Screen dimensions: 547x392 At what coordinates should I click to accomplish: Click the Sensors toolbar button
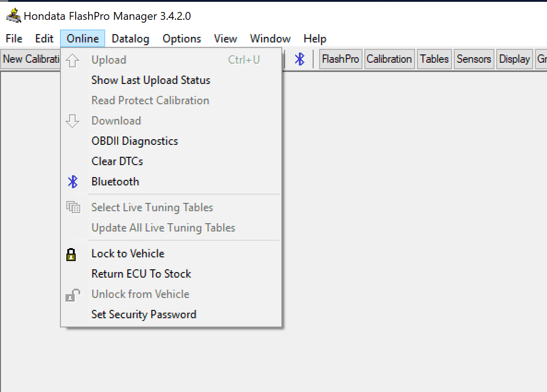click(x=474, y=59)
